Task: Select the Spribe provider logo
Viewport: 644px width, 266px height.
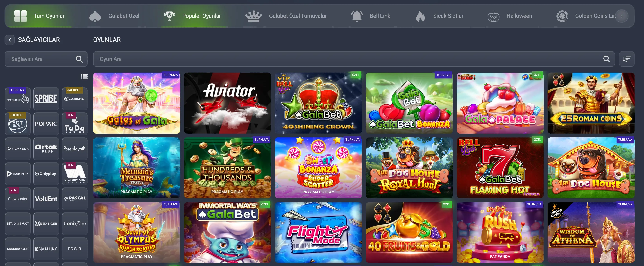Action: click(46, 99)
